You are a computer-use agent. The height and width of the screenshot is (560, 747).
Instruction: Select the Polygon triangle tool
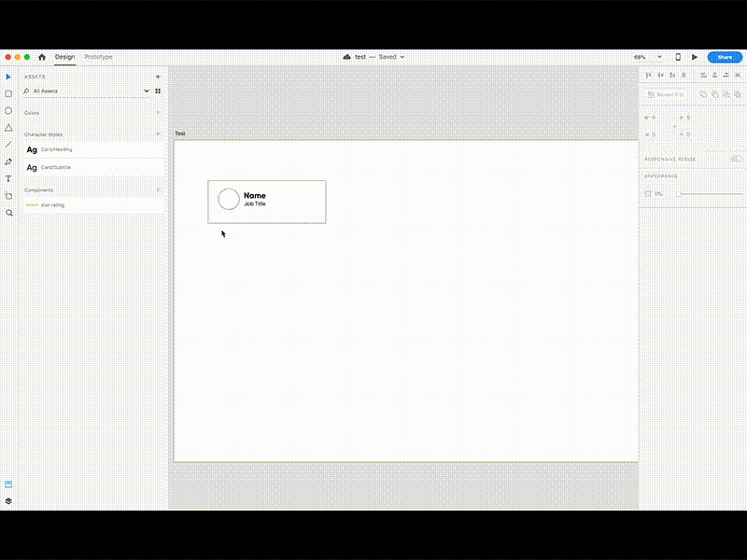(x=8, y=128)
